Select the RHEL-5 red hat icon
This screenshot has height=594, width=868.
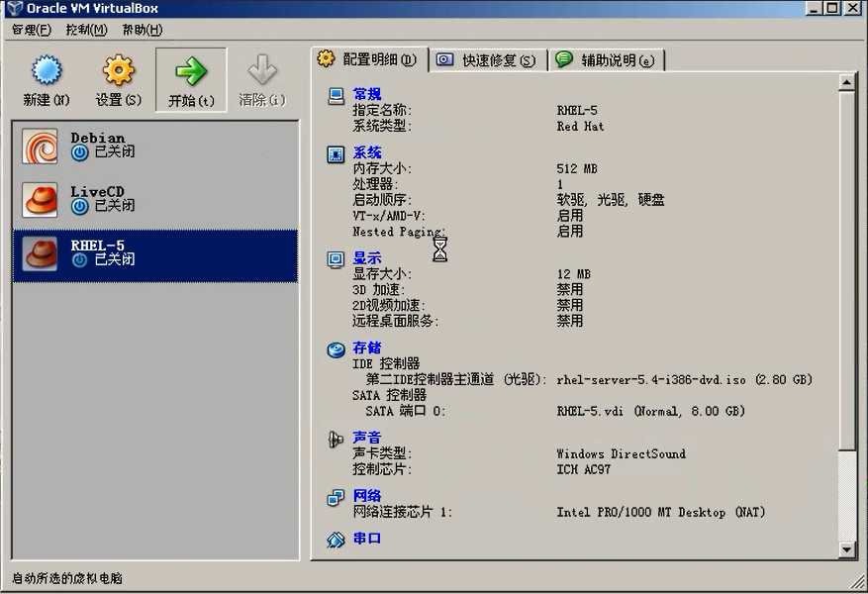[x=40, y=254]
